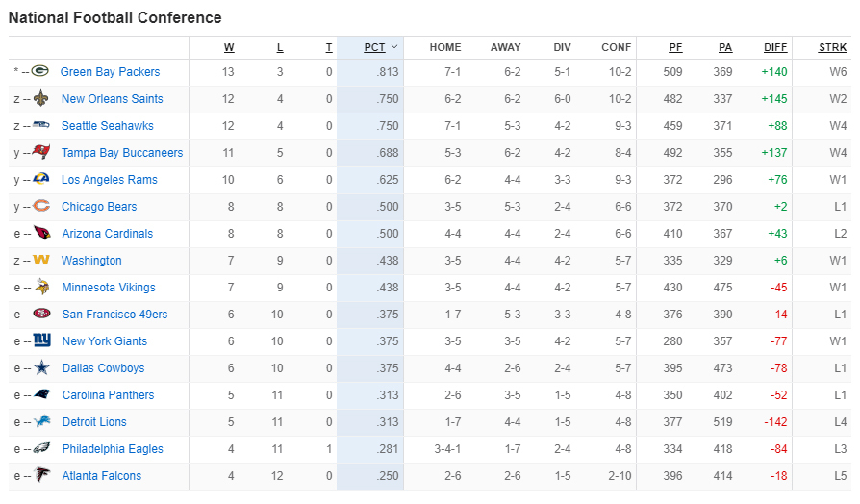860x504 pixels.
Task: Click the New Orleans Saints logo icon
Action: [x=40, y=98]
